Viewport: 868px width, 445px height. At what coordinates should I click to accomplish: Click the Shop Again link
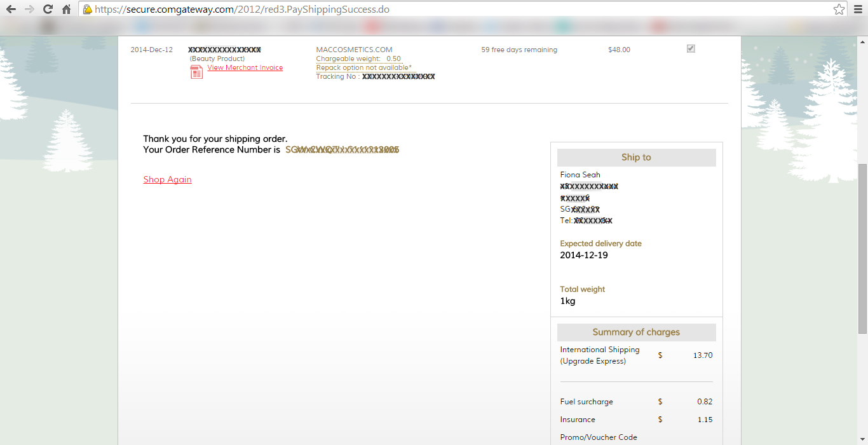tap(167, 180)
